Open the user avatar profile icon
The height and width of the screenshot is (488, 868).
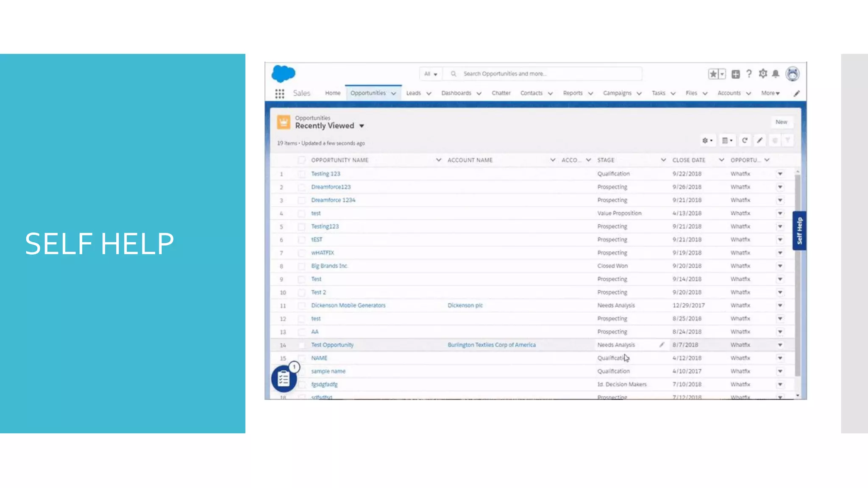(x=792, y=74)
